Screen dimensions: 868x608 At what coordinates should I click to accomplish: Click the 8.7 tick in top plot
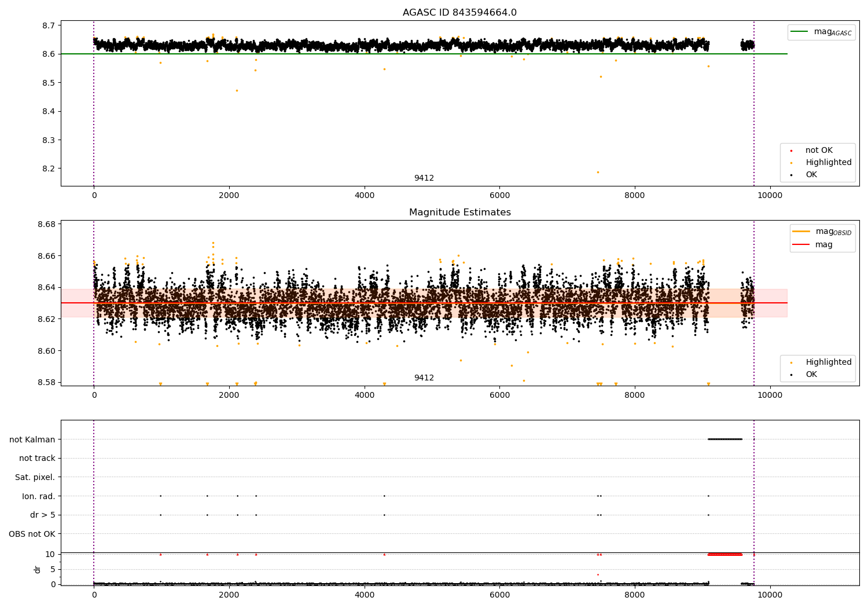49,25
